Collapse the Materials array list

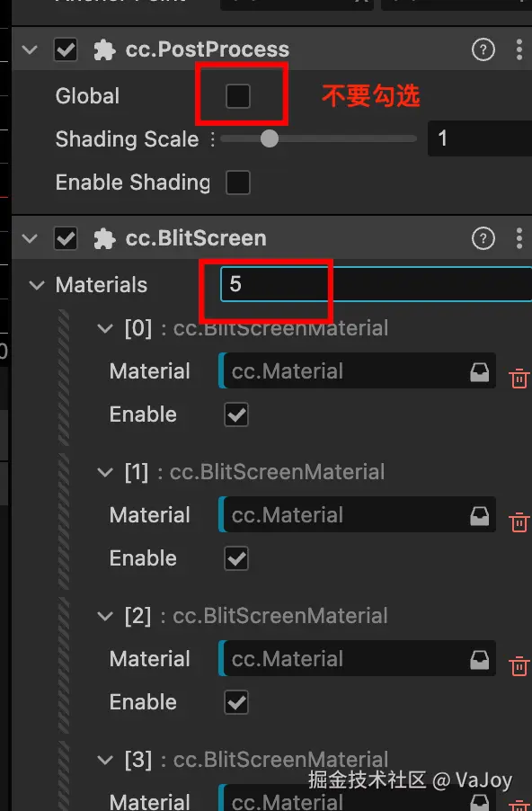click(x=37, y=285)
